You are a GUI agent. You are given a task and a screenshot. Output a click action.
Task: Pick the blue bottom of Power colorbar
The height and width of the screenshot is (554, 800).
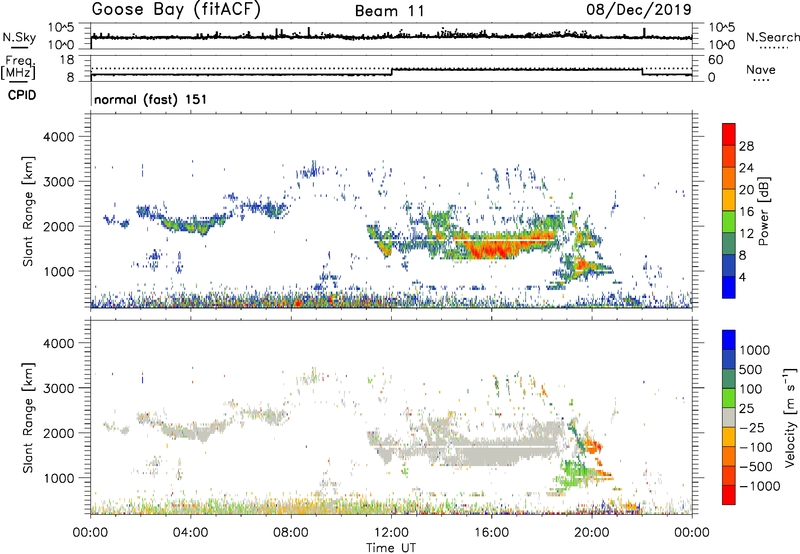[x=729, y=287]
